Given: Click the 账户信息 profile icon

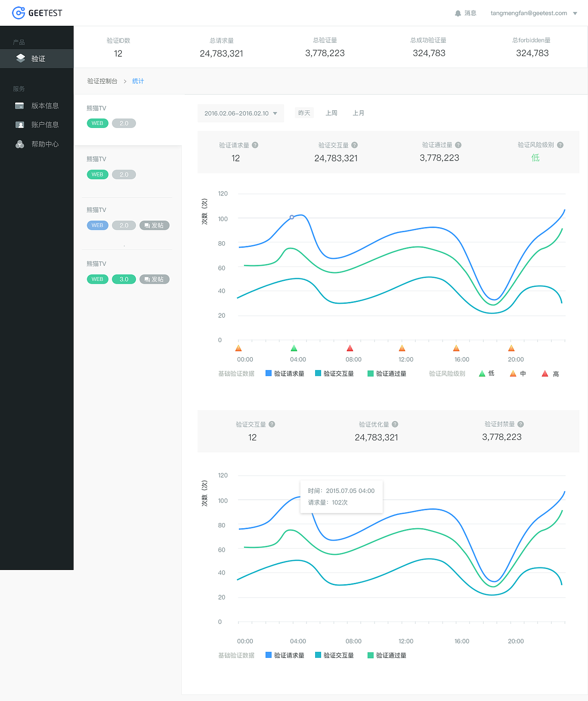Looking at the screenshot, I should point(20,125).
